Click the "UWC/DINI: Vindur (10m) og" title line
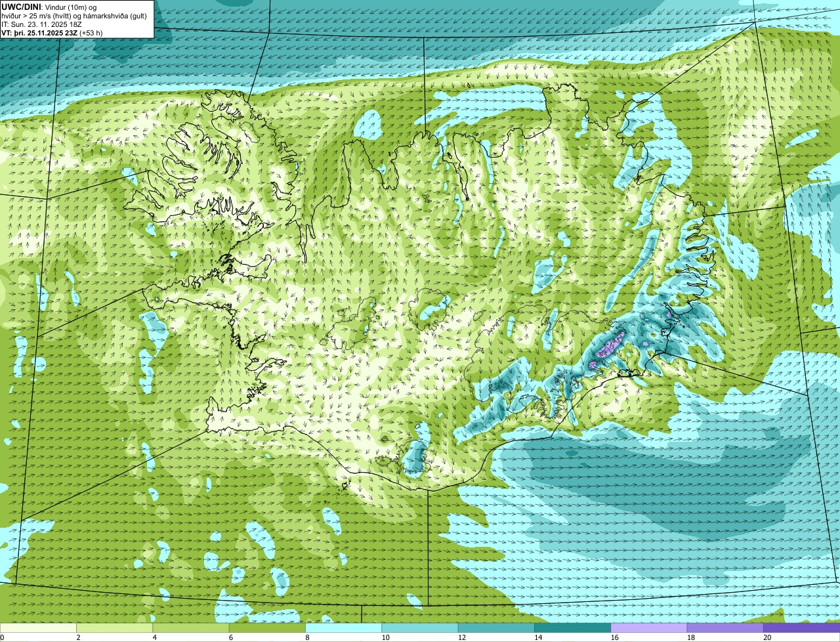Viewport: 840px width, 642px height. click(x=49, y=7)
